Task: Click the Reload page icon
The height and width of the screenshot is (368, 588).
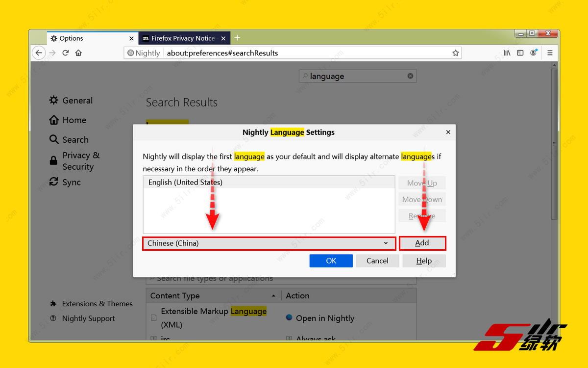Action: pos(65,53)
